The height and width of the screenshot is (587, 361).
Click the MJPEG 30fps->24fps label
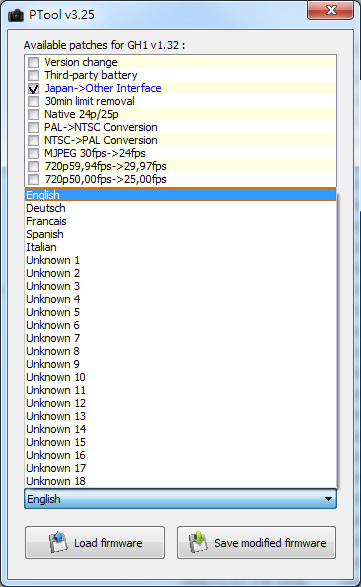[x=95, y=153]
